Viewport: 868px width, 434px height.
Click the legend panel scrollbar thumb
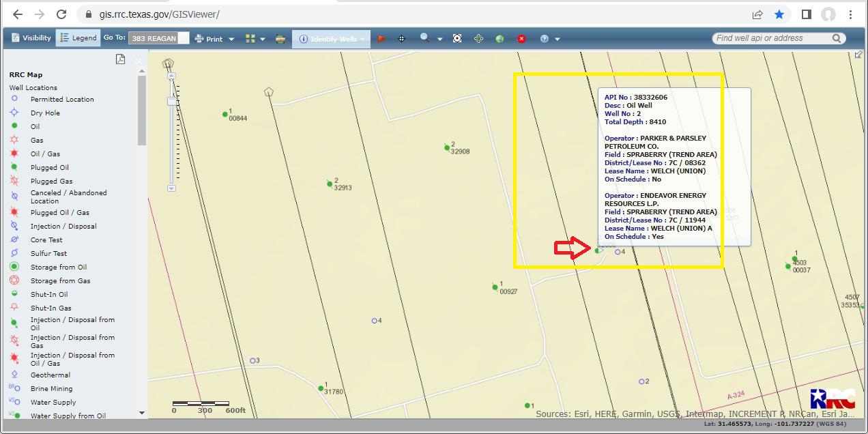[142, 110]
